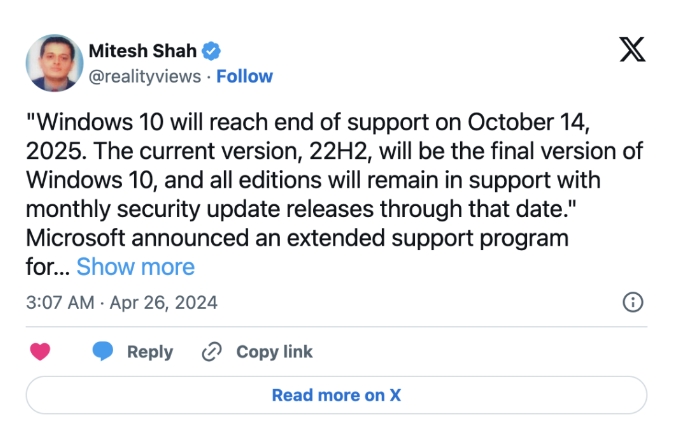Image resolution: width=685 pixels, height=424 pixels.
Task: Click the X logo icon
Action: (632, 49)
